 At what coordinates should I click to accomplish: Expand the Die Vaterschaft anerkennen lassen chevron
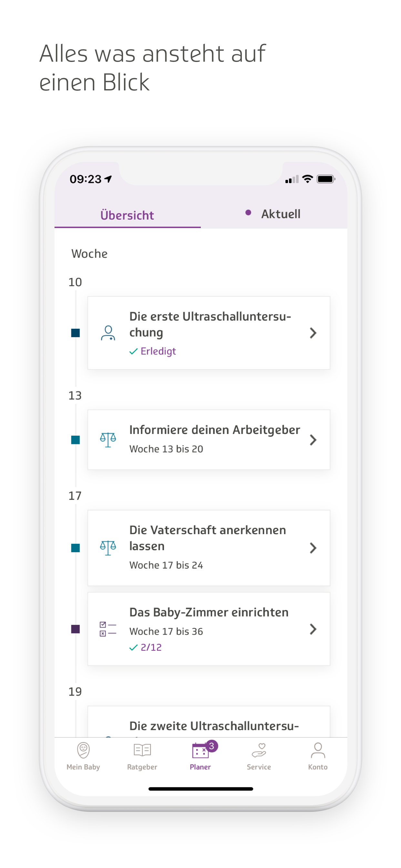pyautogui.click(x=313, y=548)
